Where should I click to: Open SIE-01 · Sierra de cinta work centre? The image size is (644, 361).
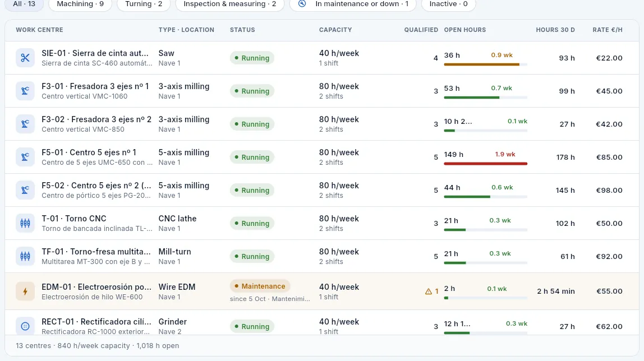[322, 58]
